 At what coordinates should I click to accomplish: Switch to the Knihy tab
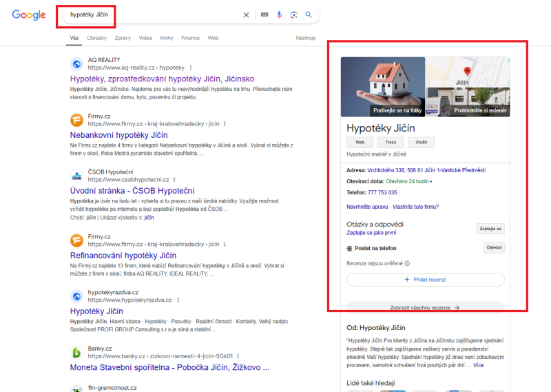coord(167,38)
